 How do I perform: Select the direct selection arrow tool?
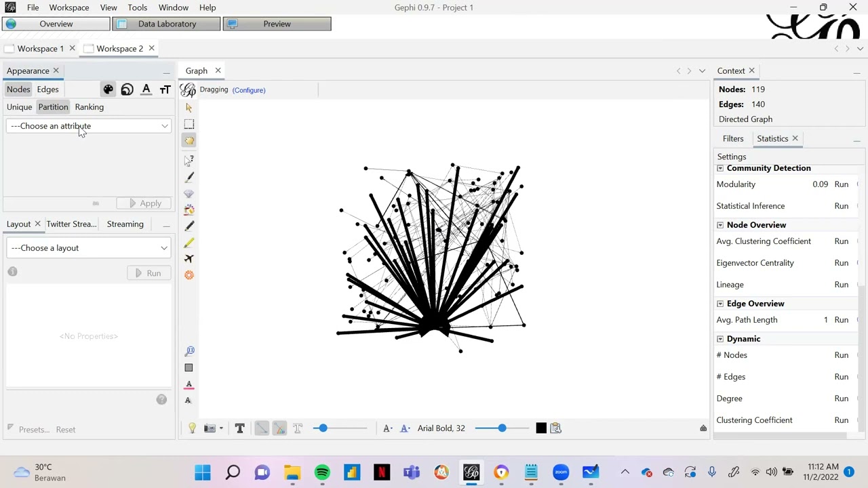click(x=189, y=108)
